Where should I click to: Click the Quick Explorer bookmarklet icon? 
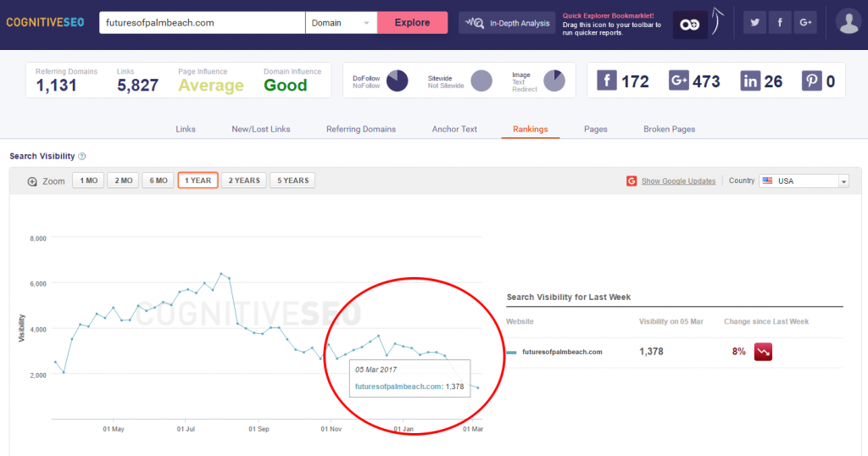tap(690, 25)
